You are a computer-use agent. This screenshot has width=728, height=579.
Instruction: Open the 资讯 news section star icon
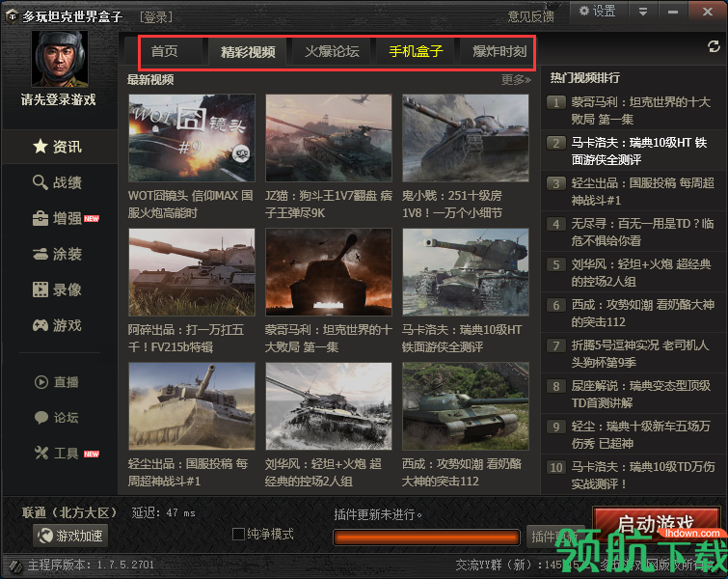point(40,147)
